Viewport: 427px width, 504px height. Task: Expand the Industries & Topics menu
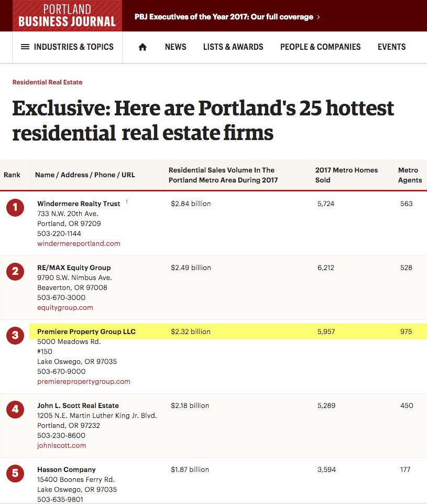(x=73, y=47)
